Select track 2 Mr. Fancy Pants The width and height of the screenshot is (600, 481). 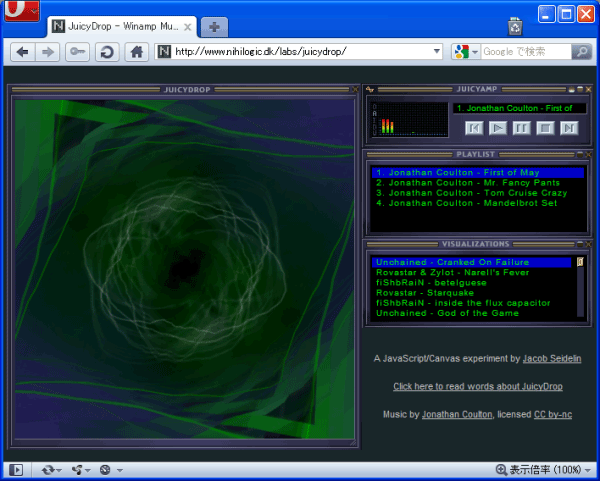[x=478, y=183]
